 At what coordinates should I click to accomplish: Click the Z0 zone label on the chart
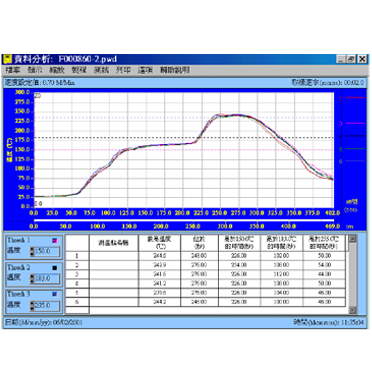click(x=38, y=96)
